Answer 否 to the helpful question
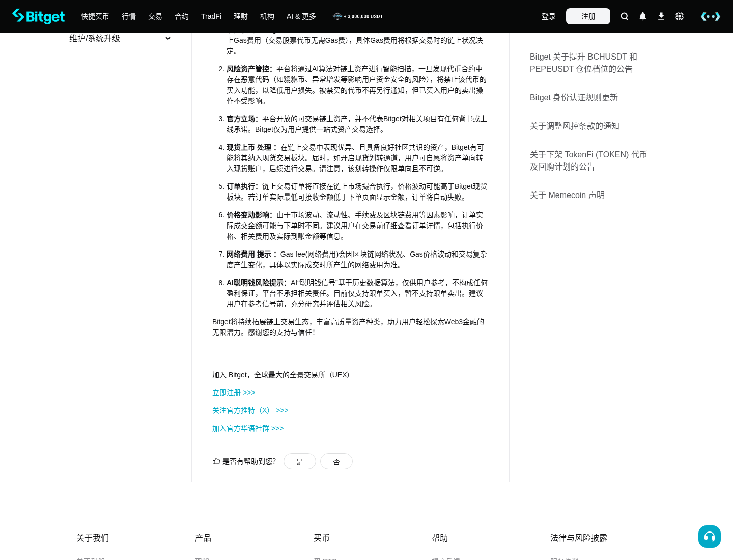 pos(336,461)
